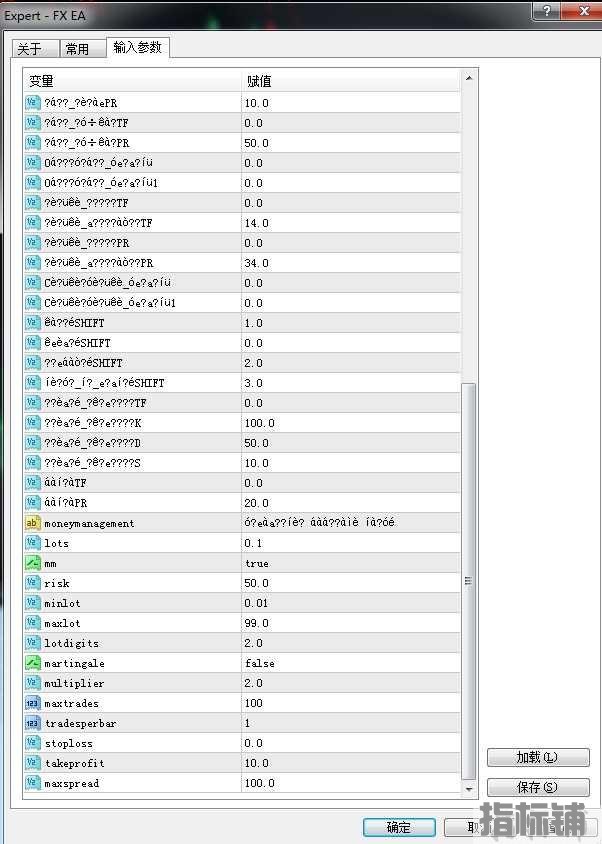Click the icon next to maxspread variable
602x844 pixels.
click(32, 783)
